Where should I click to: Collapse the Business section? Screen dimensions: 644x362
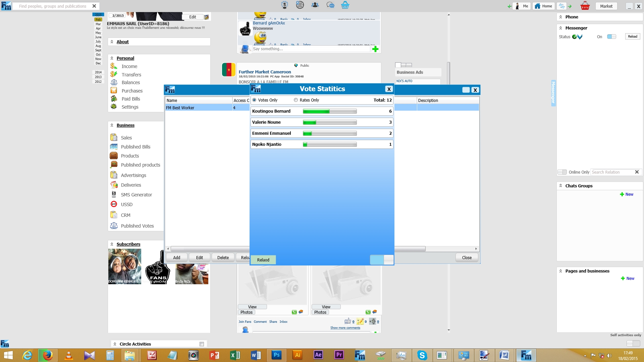112,125
